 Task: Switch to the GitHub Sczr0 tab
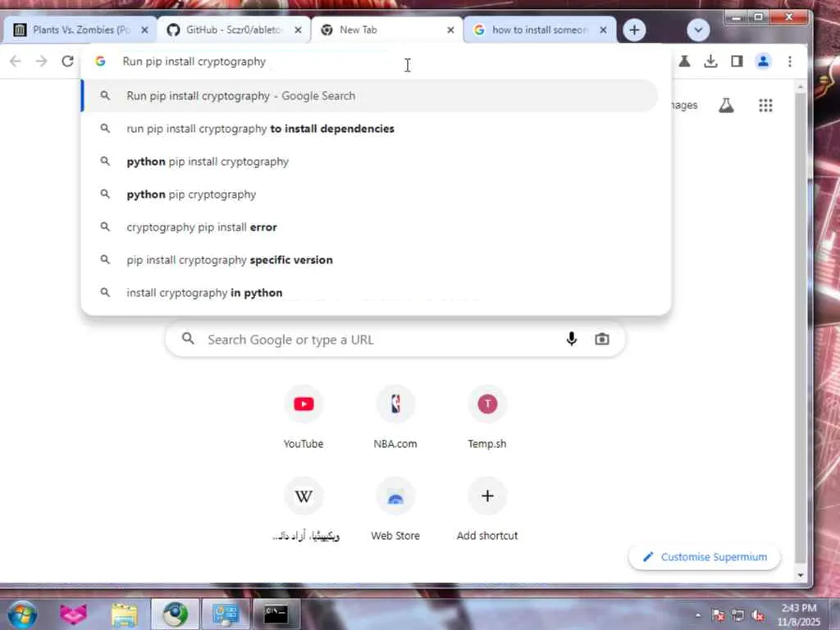[x=234, y=30]
